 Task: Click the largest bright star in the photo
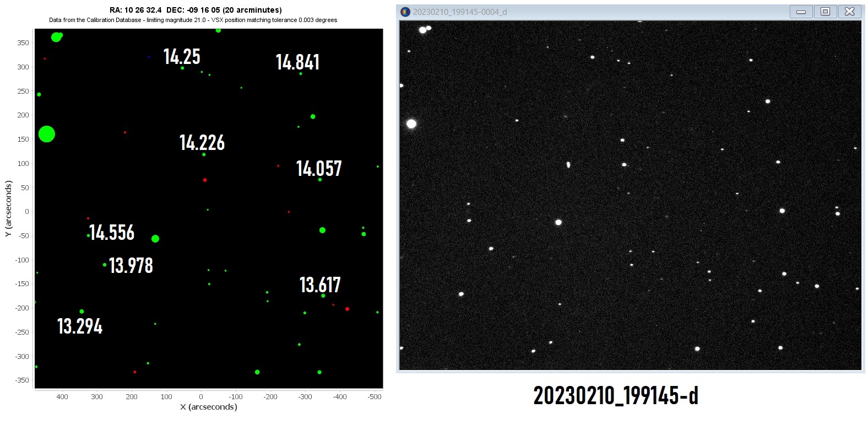(411, 124)
